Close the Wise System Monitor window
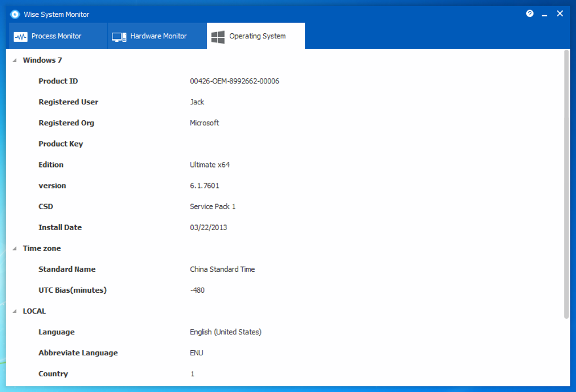 click(560, 14)
